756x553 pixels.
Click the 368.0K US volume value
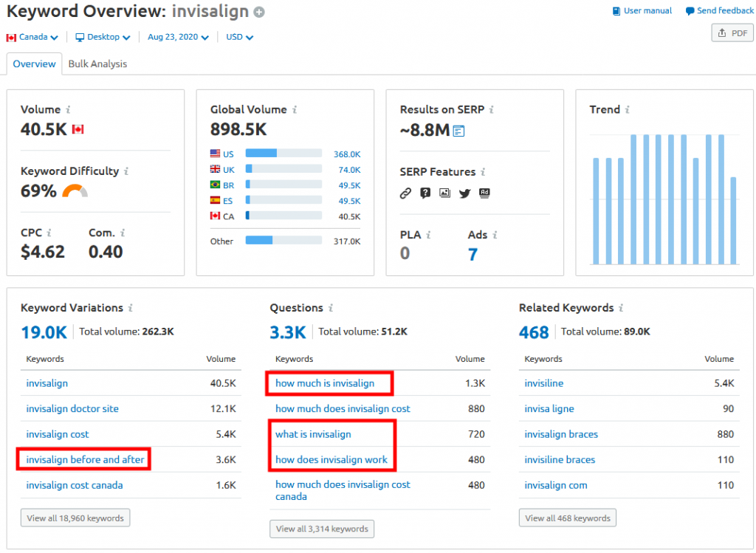tap(347, 154)
